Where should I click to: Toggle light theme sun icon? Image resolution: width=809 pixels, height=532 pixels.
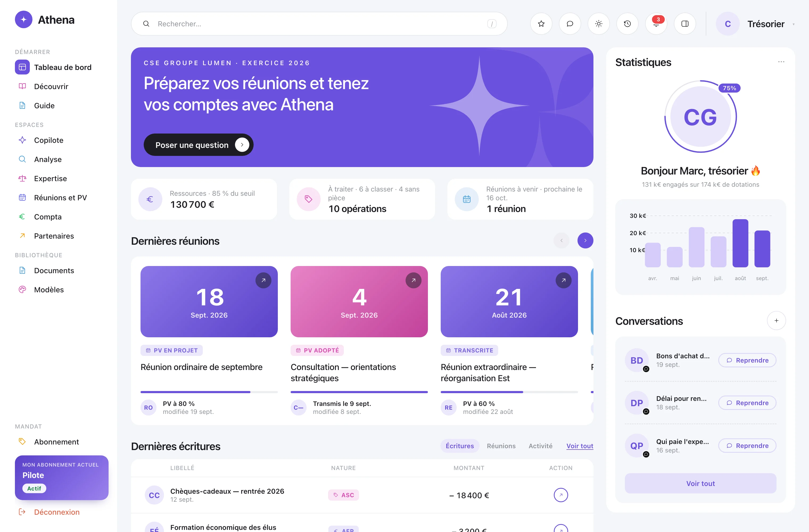click(599, 24)
